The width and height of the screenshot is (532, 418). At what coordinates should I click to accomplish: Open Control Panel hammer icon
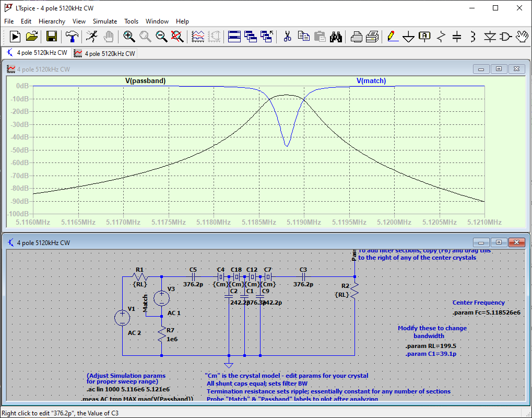pos(72,37)
